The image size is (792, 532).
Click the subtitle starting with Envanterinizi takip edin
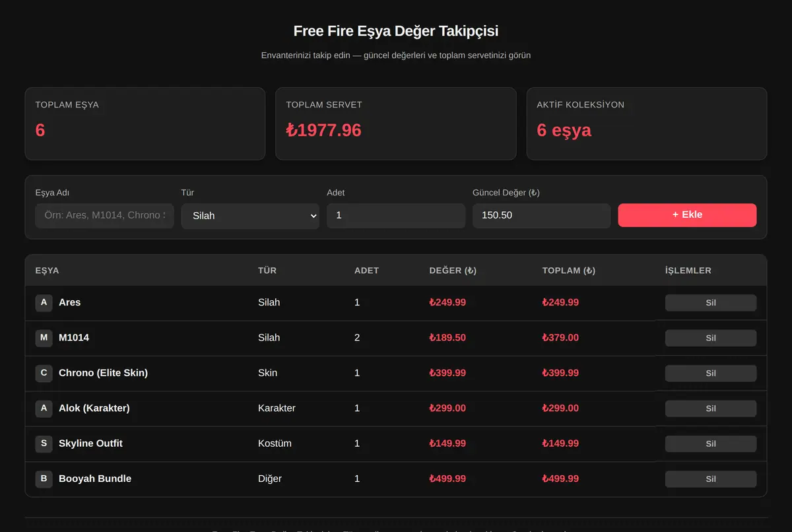pos(396,55)
